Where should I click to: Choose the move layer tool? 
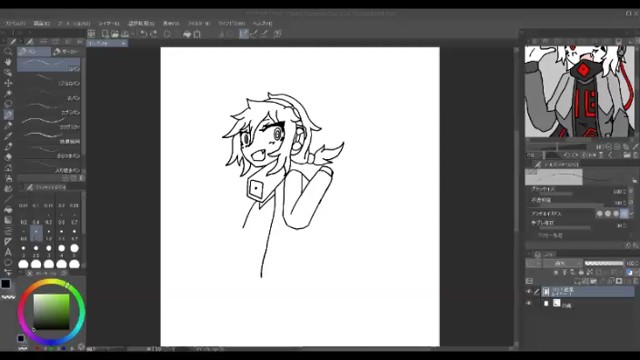[8, 83]
